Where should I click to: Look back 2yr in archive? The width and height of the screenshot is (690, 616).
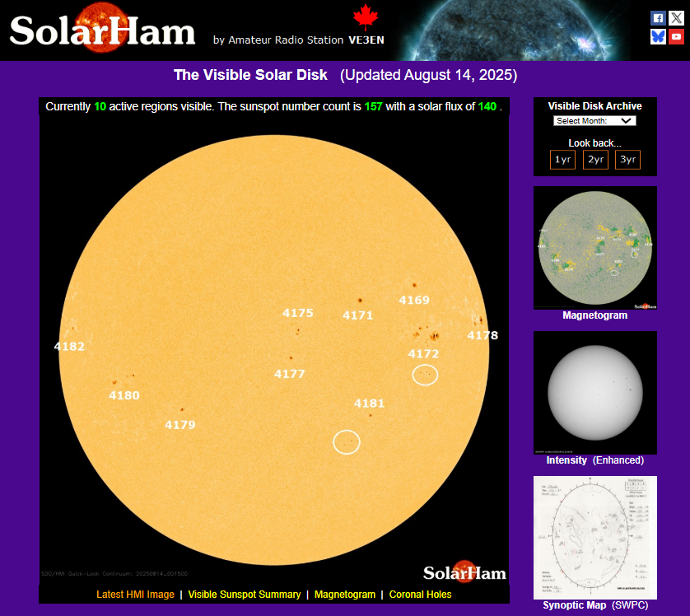595,160
